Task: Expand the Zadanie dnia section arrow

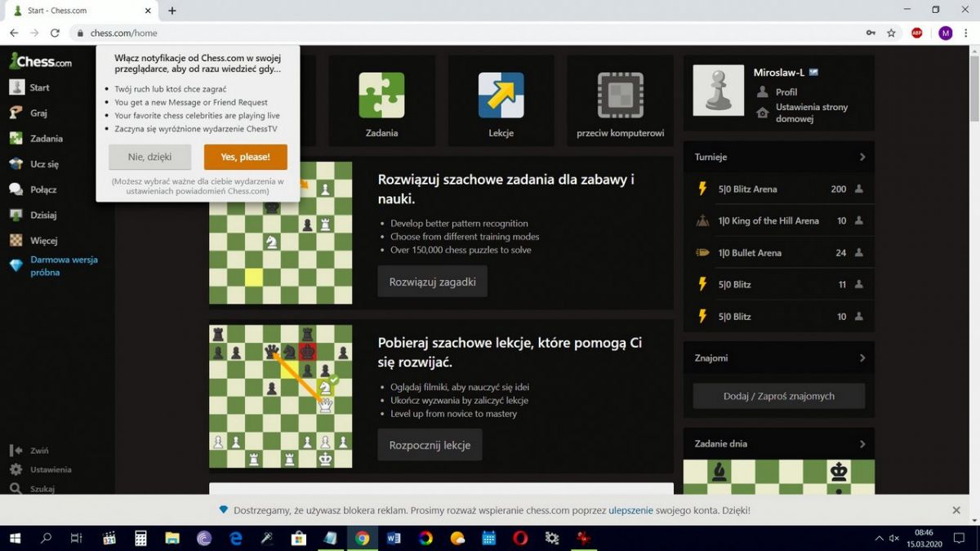Action: click(x=862, y=444)
